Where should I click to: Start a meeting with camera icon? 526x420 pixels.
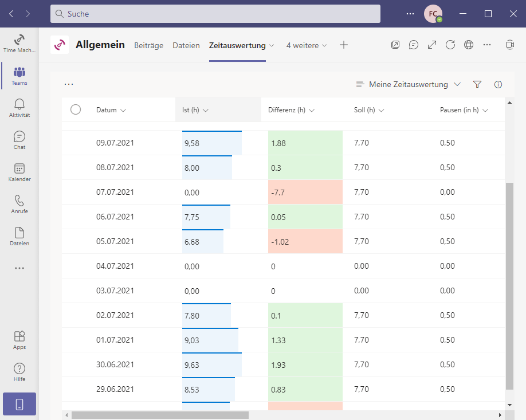point(510,45)
